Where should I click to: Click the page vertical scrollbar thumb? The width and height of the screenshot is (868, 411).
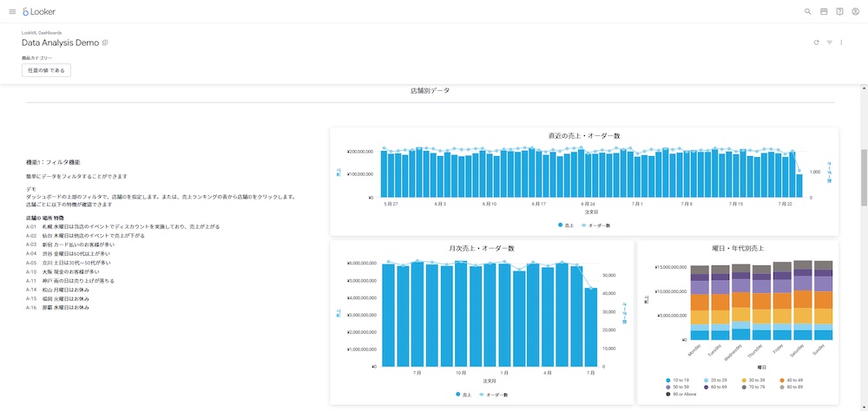pos(864,177)
